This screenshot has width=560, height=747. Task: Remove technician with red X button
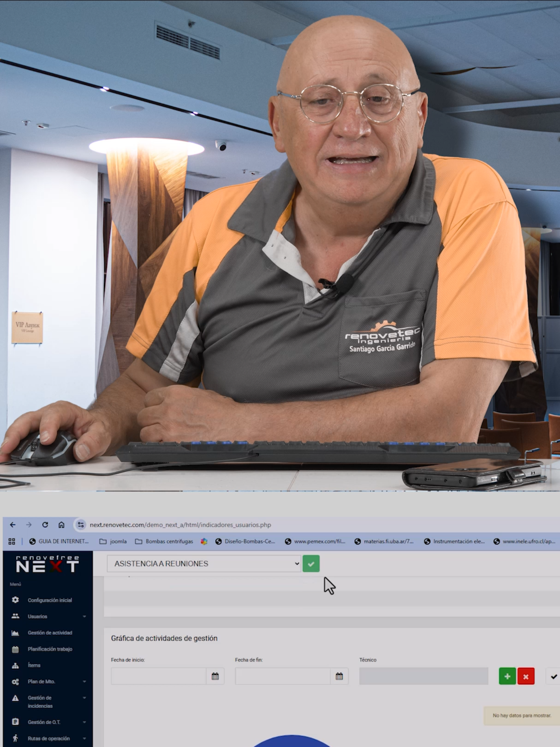[526, 676]
